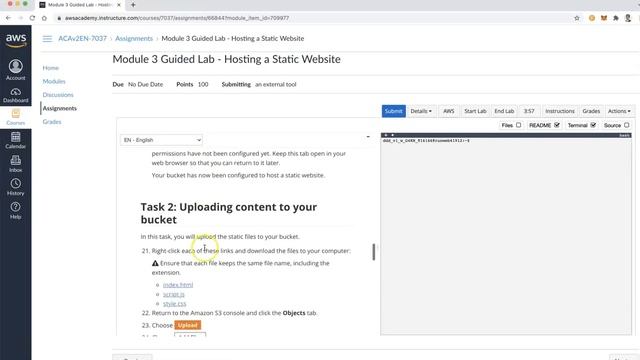640x360 pixels.
Task: Click the browser home icon
Action: 44,18
